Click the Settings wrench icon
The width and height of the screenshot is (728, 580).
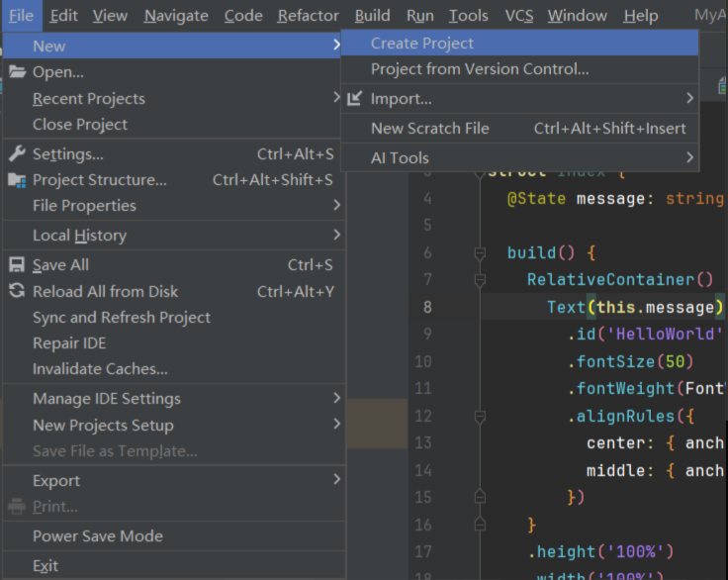pos(17,153)
